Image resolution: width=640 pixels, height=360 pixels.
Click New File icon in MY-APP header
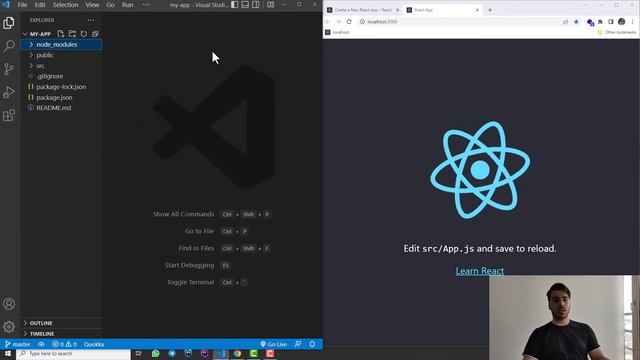tap(61, 34)
